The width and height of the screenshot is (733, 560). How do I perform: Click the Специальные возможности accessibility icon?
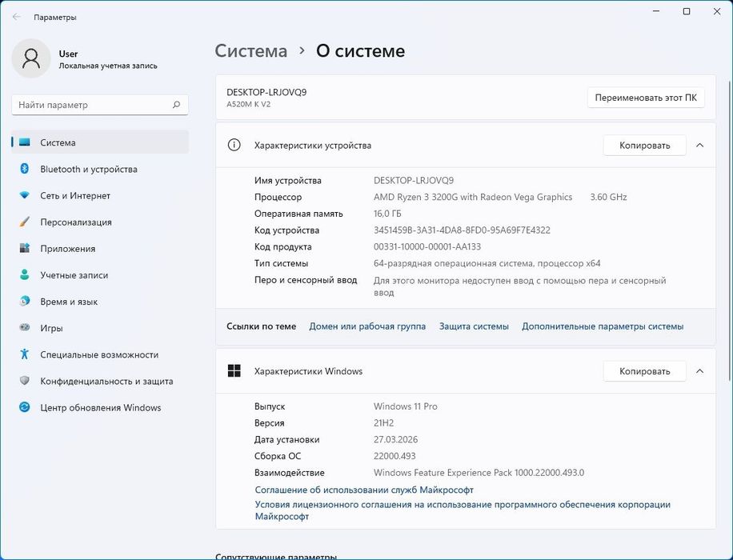tap(25, 354)
